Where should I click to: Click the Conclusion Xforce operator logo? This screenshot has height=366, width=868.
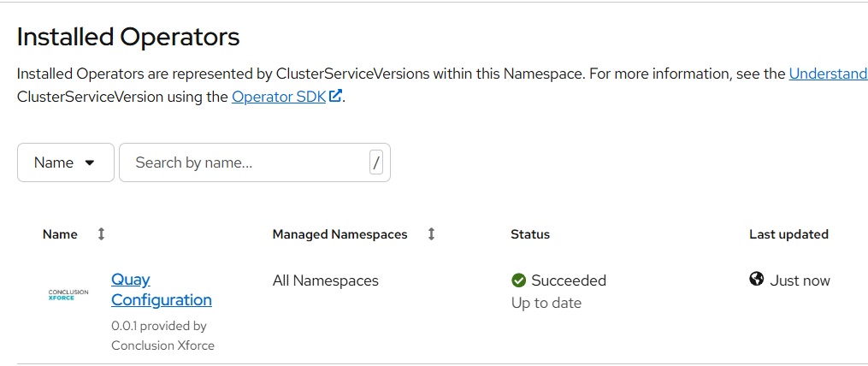[68, 295]
